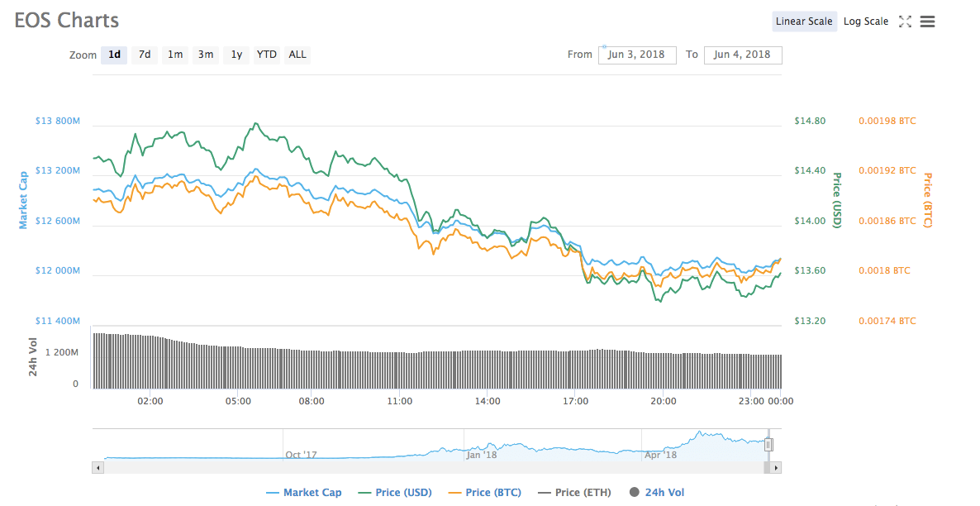Click the Apr '18 navigator label
The image size is (980, 506).
coord(660,455)
